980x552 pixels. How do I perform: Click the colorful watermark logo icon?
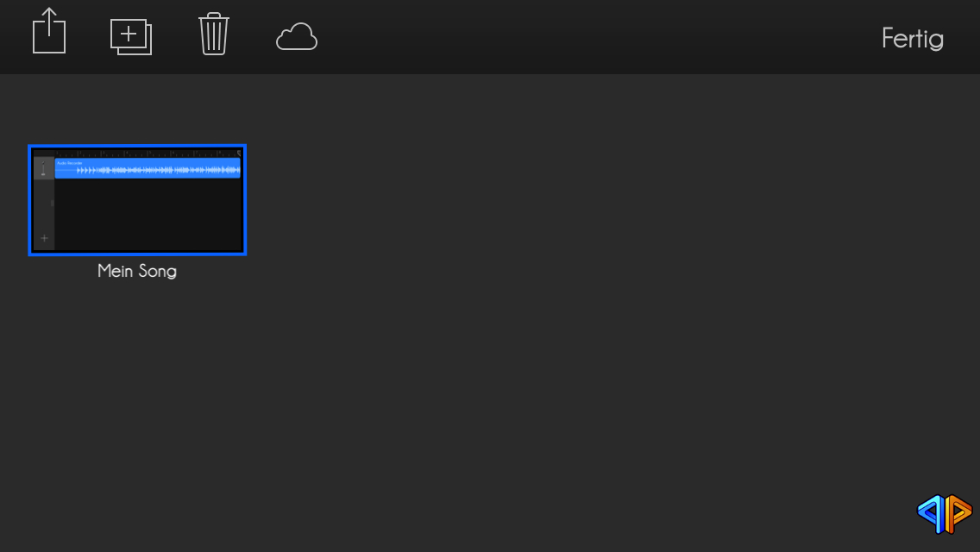coord(945,513)
